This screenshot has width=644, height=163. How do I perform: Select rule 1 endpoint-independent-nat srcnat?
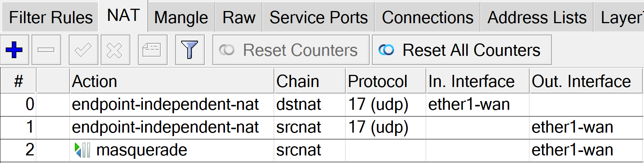[165, 127]
